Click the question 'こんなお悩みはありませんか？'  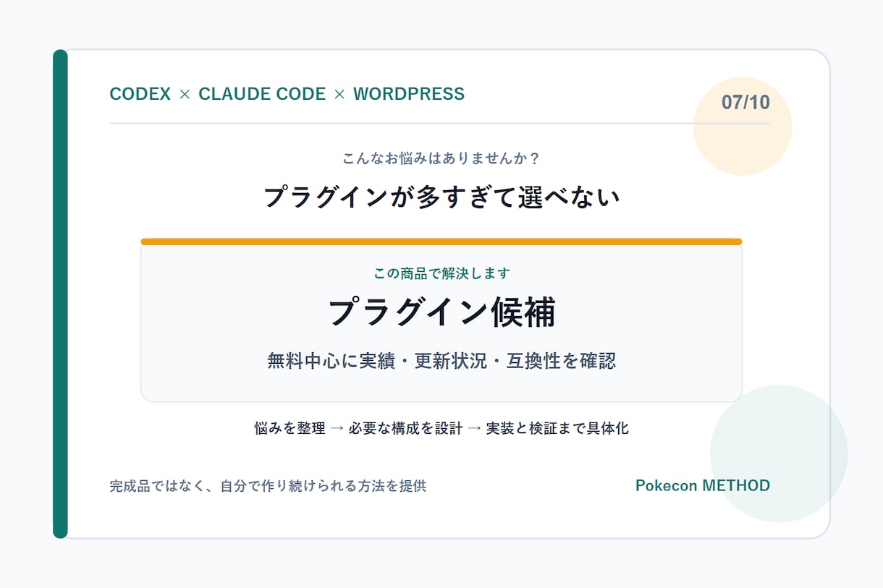pyautogui.click(x=441, y=158)
